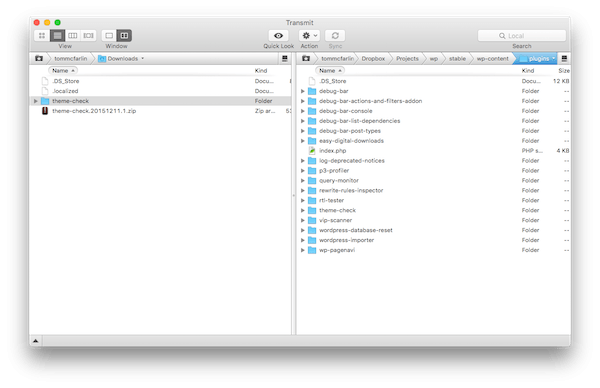Sort right pane by Kind column
The width and height of the screenshot is (600, 388).
pyautogui.click(x=528, y=70)
